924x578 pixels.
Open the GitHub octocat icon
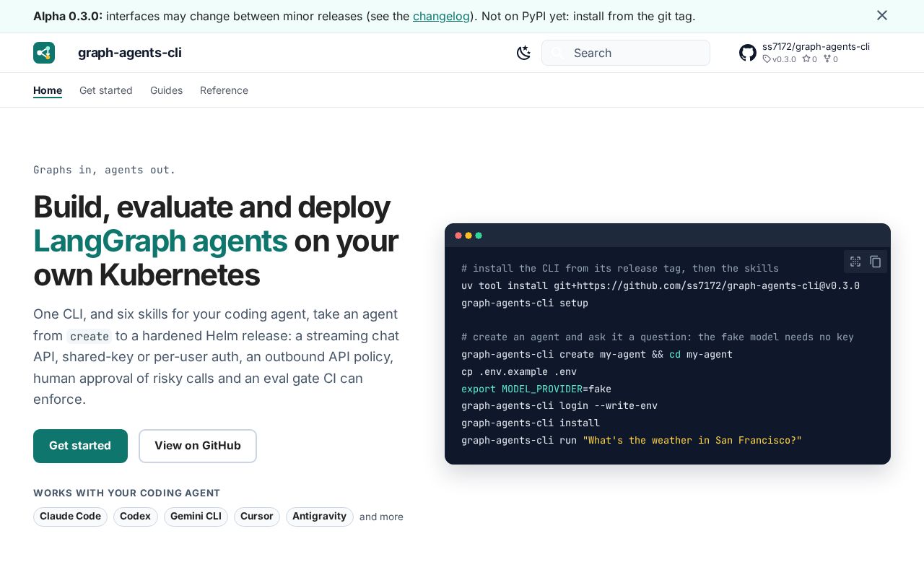click(x=748, y=53)
